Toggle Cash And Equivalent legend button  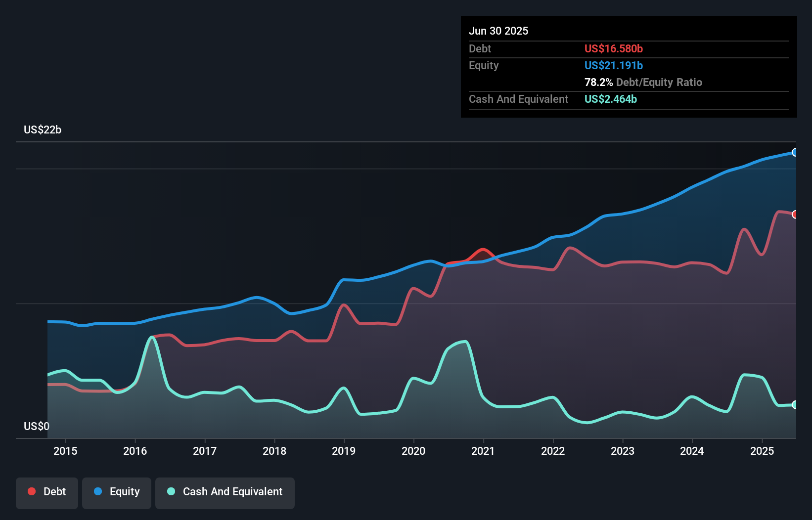coord(225,492)
